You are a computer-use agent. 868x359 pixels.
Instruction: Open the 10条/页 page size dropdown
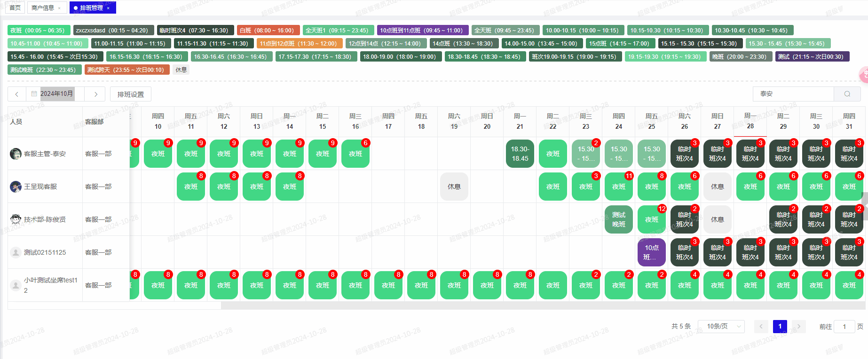pyautogui.click(x=721, y=326)
